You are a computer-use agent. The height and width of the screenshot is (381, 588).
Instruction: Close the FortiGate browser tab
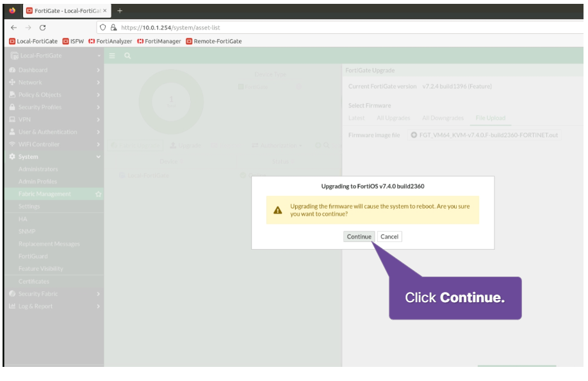104,10
